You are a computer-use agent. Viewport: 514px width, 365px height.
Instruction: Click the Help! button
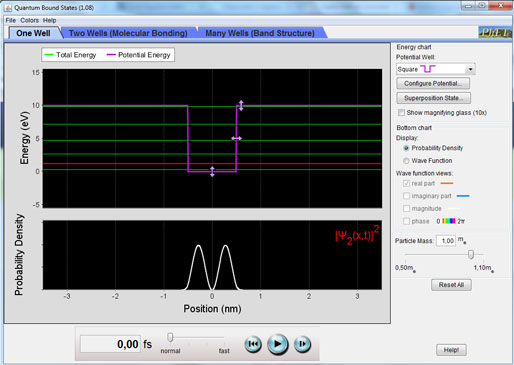(x=451, y=350)
